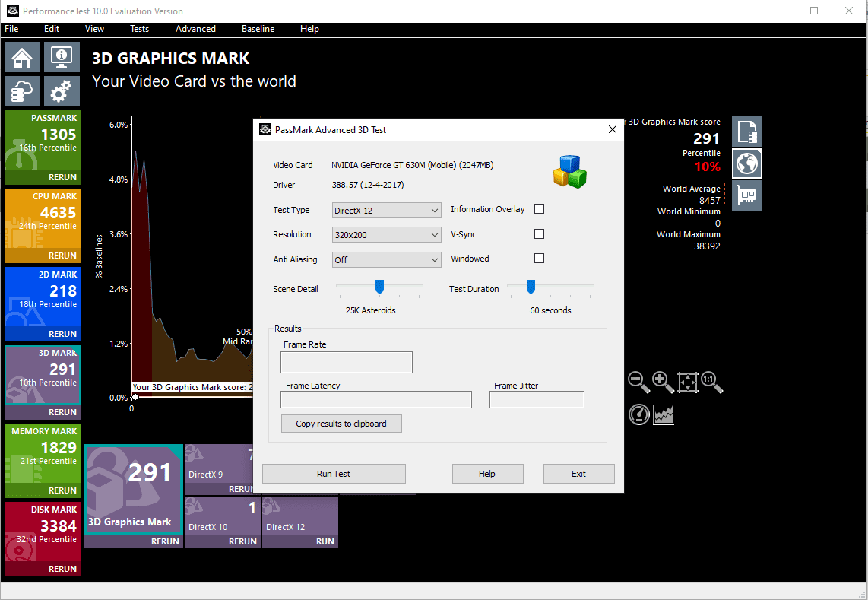Click the World Maximum 38392 value
The height and width of the screenshot is (600, 868).
pyautogui.click(x=707, y=246)
